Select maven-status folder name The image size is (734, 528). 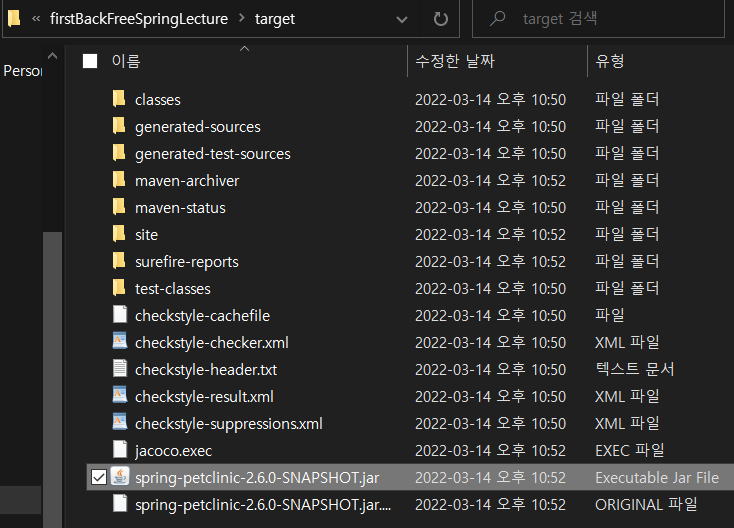[x=180, y=208]
